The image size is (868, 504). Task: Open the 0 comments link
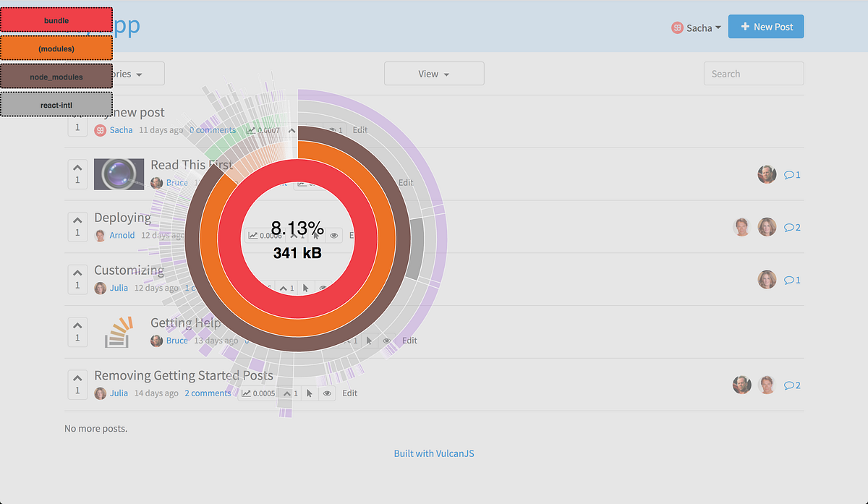(213, 130)
